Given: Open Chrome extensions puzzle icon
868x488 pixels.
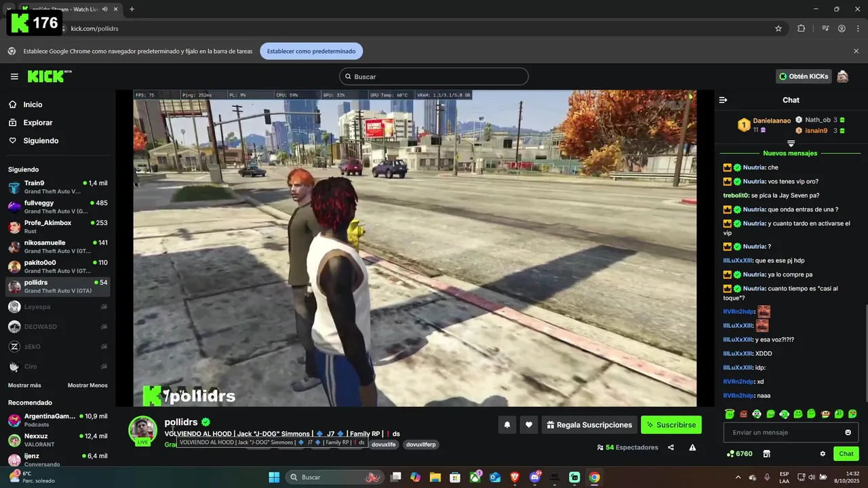Looking at the screenshot, I should coord(802,28).
